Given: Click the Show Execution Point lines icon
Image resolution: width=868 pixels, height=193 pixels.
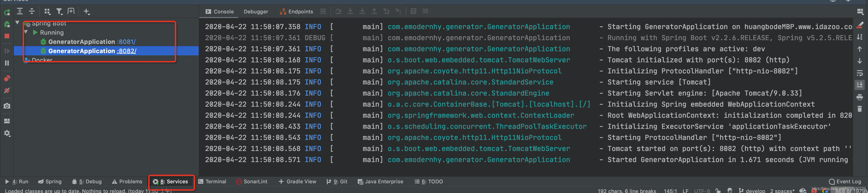Looking at the screenshot, I should [323, 12].
